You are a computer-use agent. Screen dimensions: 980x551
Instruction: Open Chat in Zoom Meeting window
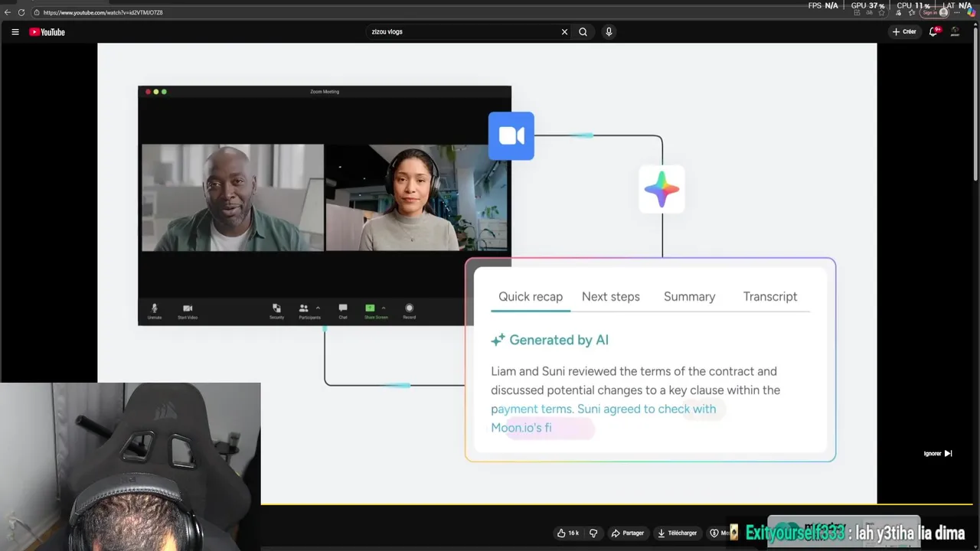(x=343, y=311)
